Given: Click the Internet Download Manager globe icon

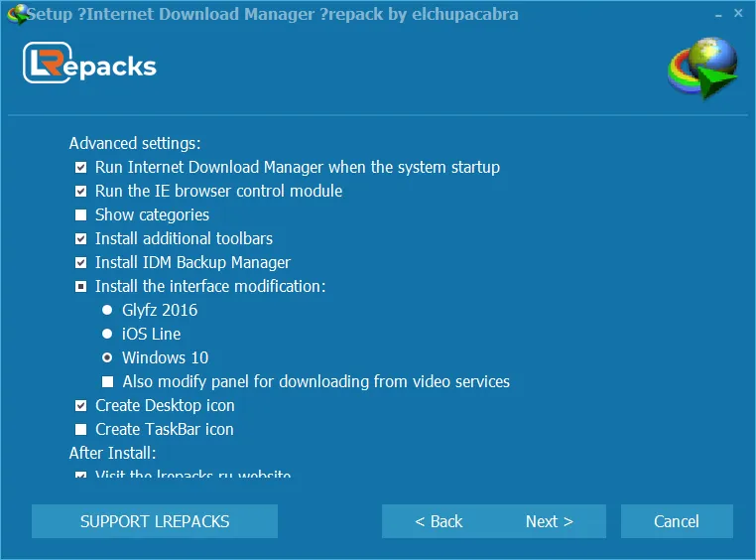Looking at the screenshot, I should [x=702, y=68].
